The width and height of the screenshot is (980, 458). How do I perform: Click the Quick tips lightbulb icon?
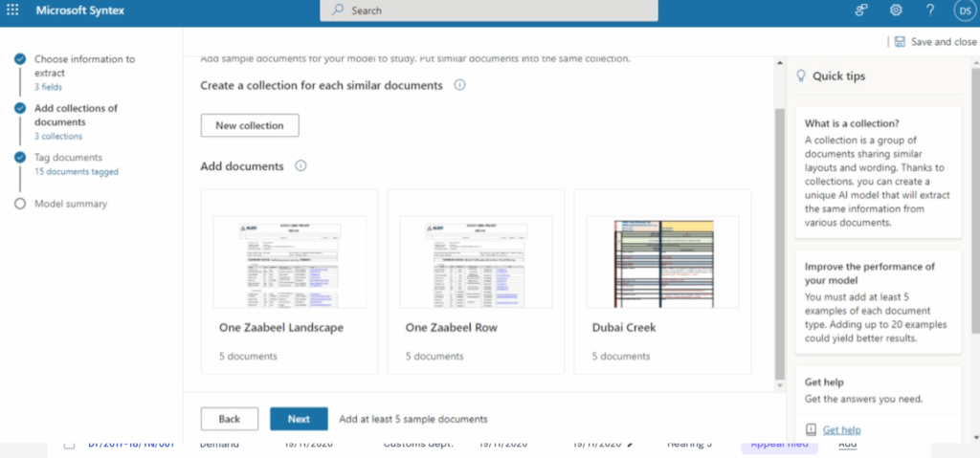pyautogui.click(x=801, y=76)
